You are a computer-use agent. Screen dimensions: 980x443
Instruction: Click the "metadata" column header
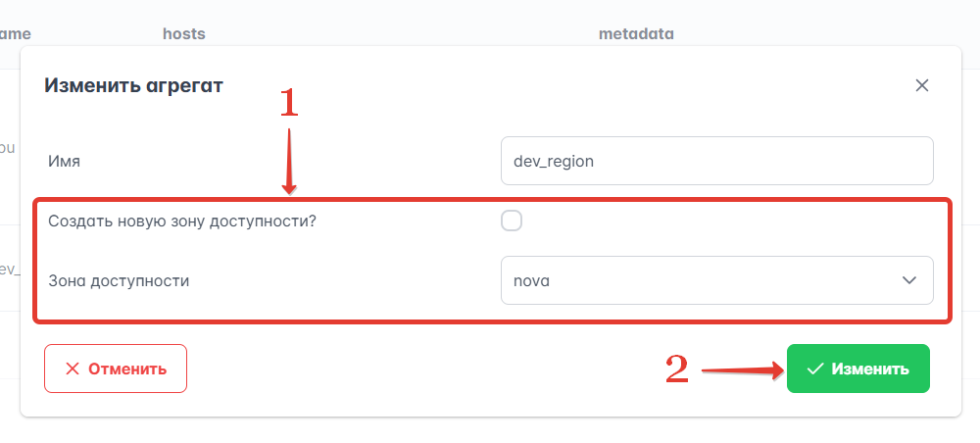click(x=636, y=34)
